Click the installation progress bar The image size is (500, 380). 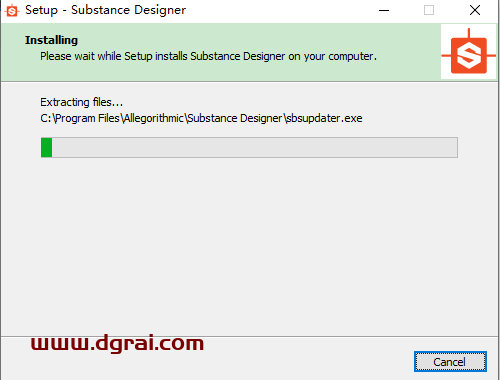coord(249,147)
